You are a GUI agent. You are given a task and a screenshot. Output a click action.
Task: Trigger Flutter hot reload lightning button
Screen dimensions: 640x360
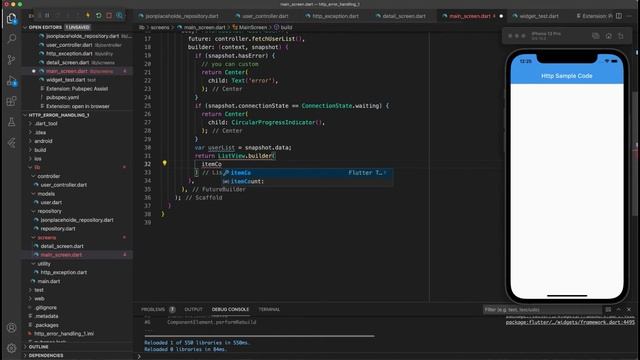(x=88, y=16)
